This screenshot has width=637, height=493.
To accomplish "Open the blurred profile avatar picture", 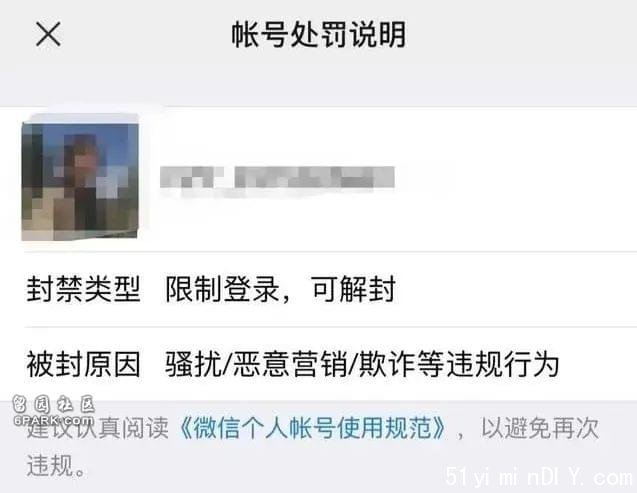I will 80,178.
